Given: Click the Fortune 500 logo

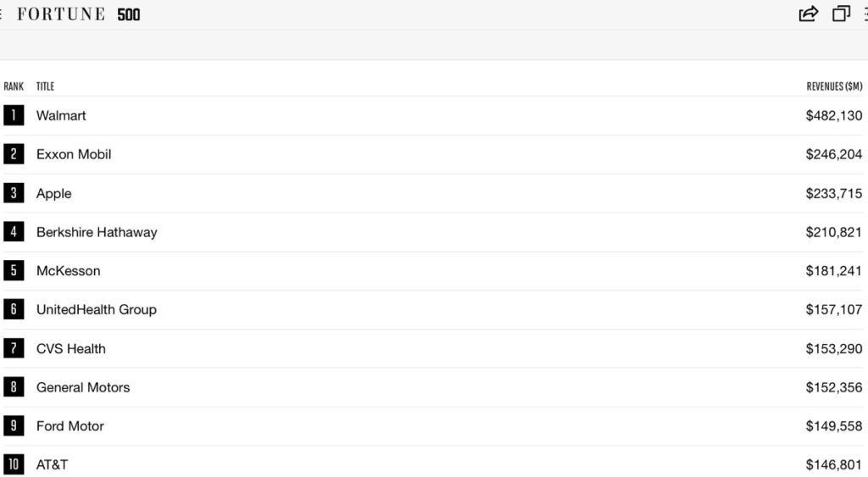Looking at the screenshot, I should (x=79, y=14).
